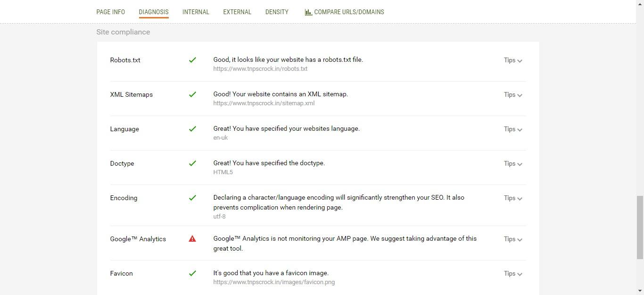This screenshot has height=295, width=644.
Task: Visit the sitemap.xml URL link
Action: click(264, 103)
